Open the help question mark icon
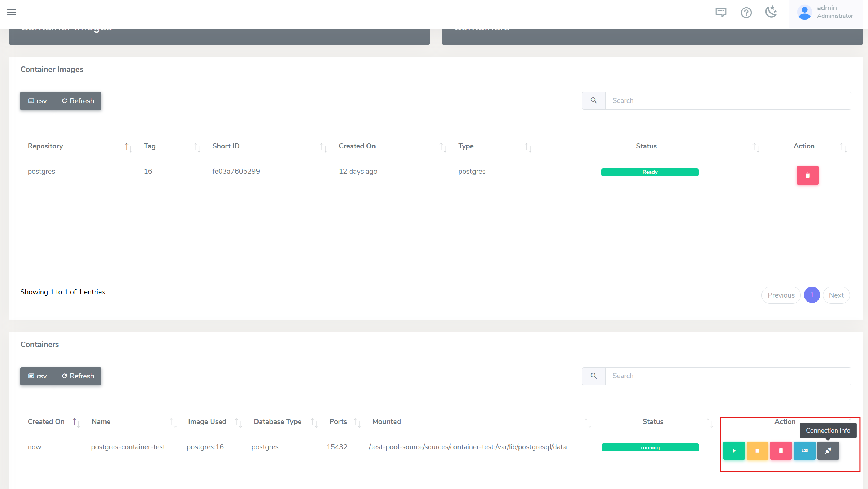 pyautogui.click(x=746, y=13)
